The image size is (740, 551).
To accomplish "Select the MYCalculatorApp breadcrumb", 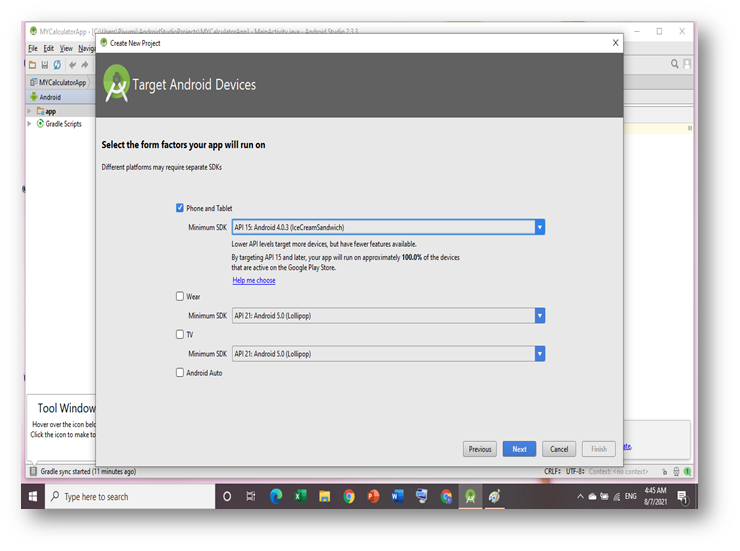I will pos(59,83).
